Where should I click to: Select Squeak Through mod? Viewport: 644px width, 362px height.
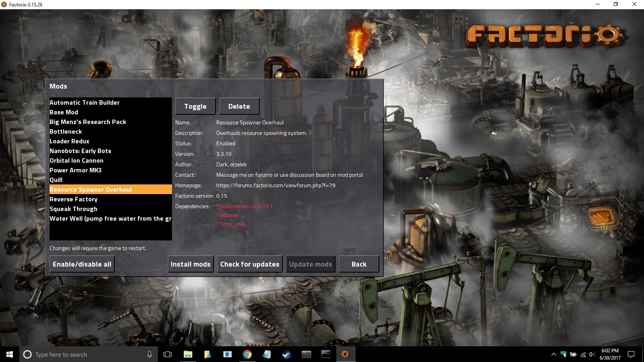coord(111,209)
